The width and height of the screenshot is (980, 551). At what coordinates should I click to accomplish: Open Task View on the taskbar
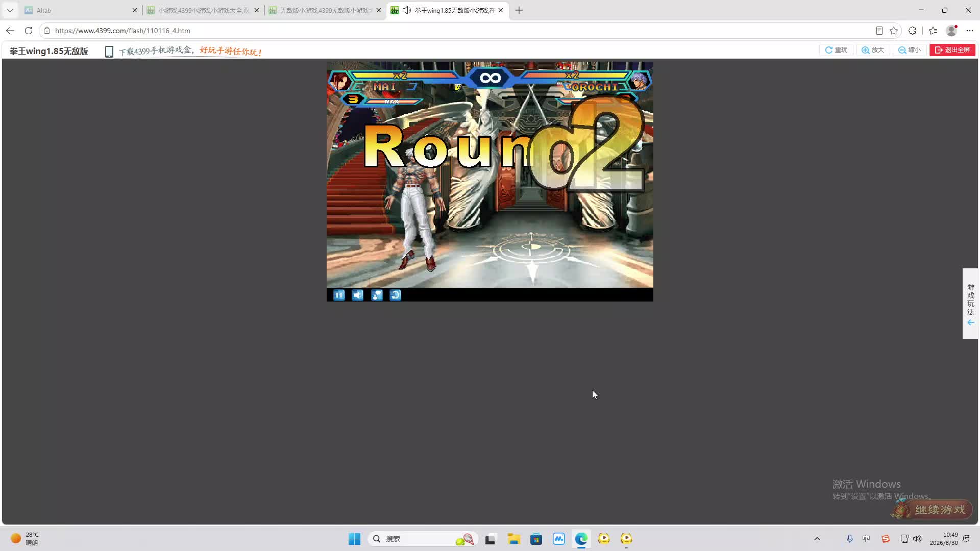(x=491, y=539)
